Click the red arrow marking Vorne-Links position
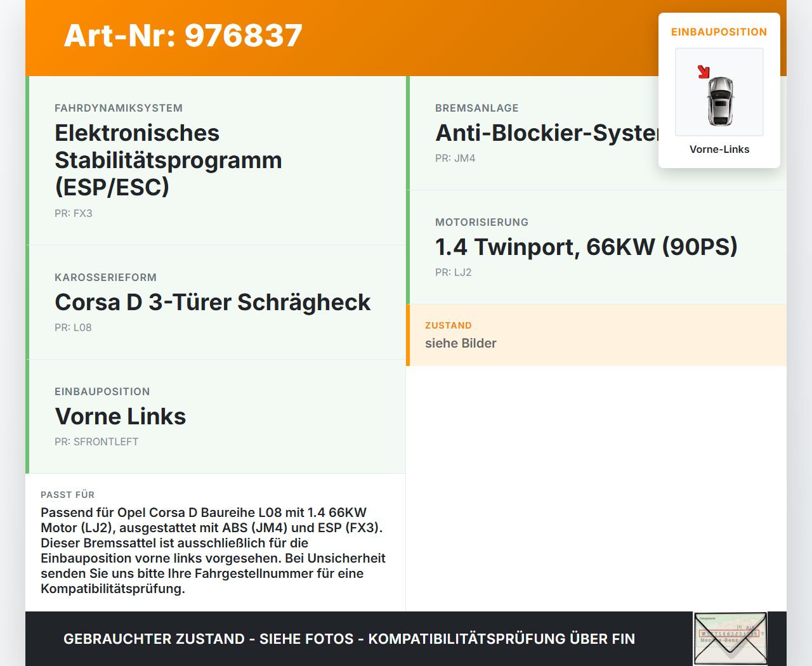 (704, 72)
